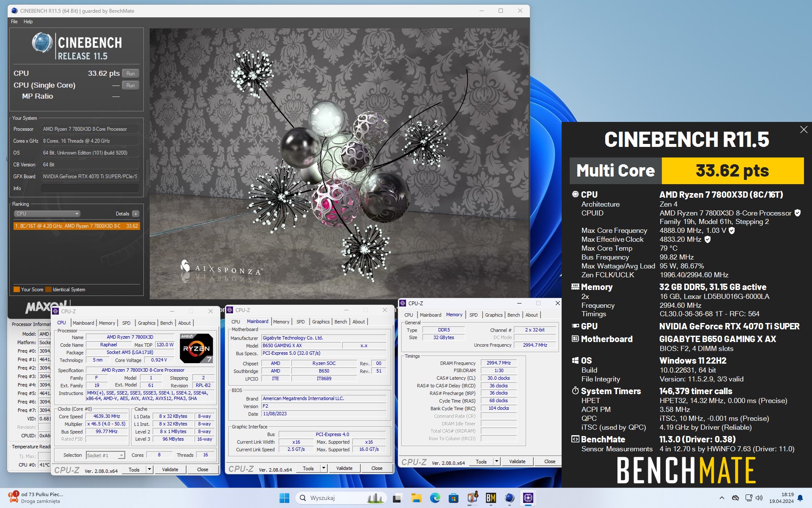The height and width of the screenshot is (508, 812).
Task: Click the lower Close button in the CPU tab CPU-Z window
Action: pyautogui.click(x=203, y=469)
